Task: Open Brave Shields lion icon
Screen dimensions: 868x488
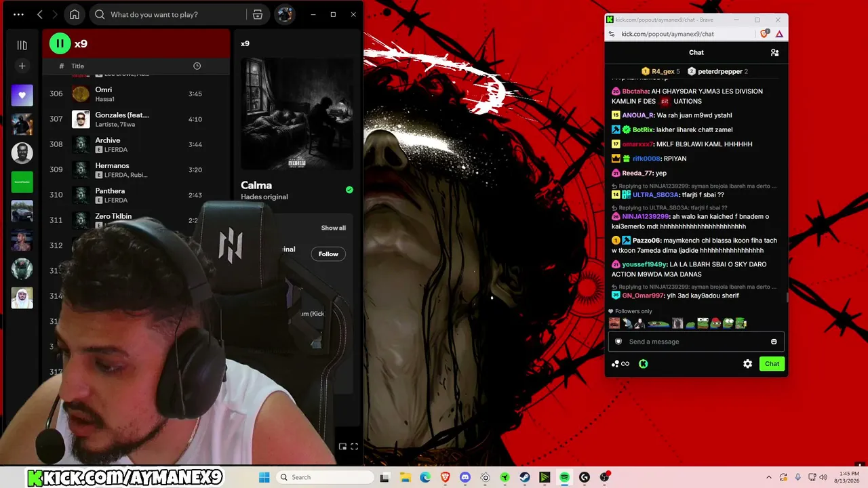Action: click(765, 34)
